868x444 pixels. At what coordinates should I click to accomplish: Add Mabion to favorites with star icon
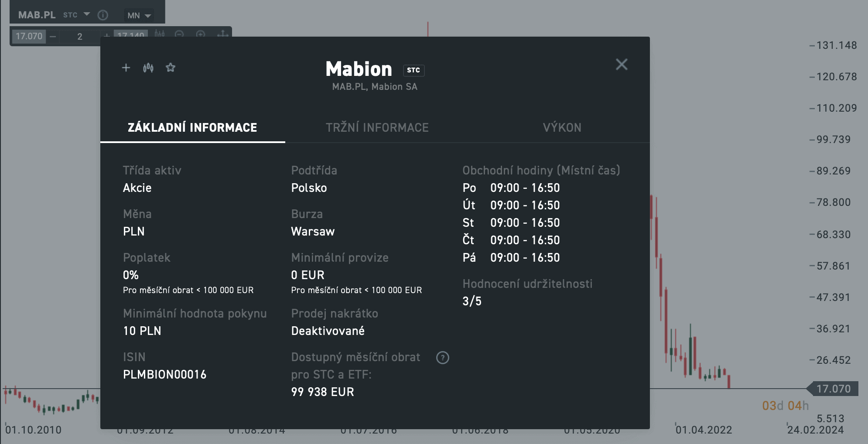[x=171, y=68]
